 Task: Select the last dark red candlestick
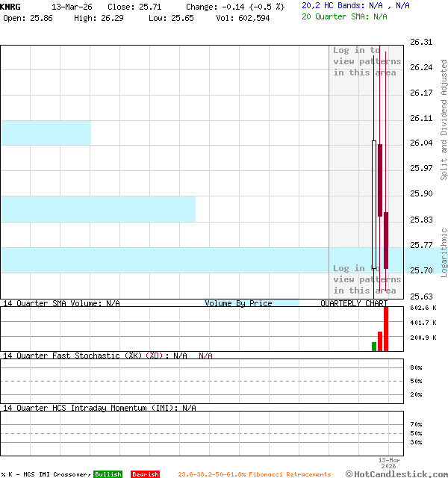click(x=386, y=239)
